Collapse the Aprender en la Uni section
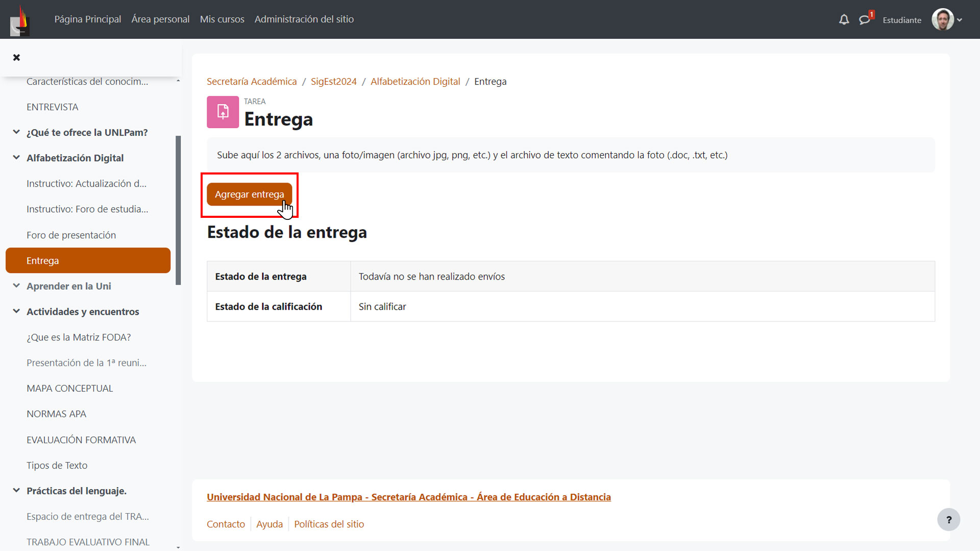The image size is (980, 551). click(16, 286)
